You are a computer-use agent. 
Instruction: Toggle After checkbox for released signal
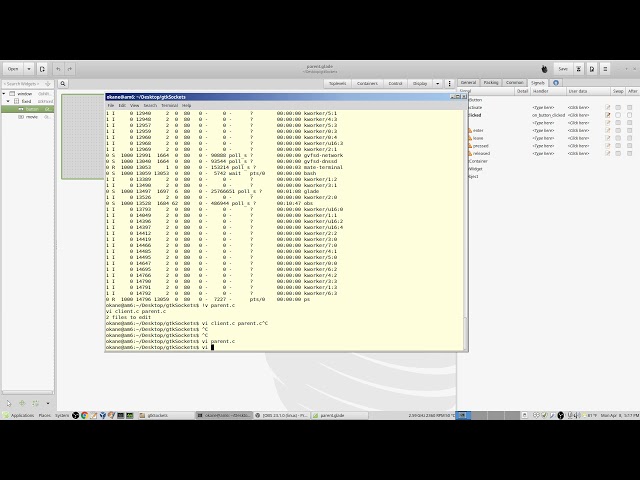tap(629, 153)
